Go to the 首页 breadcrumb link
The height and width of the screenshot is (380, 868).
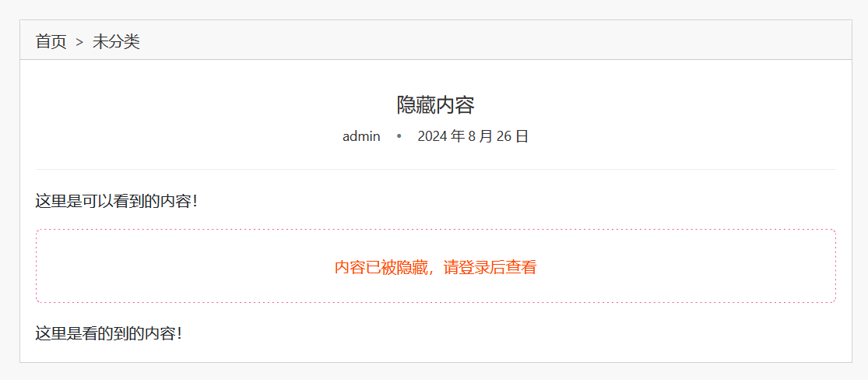point(51,41)
